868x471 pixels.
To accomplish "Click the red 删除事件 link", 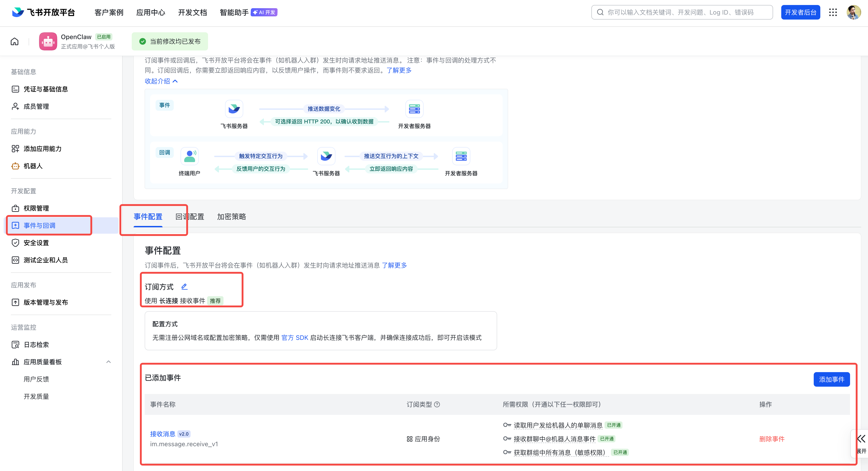I will coord(772,439).
